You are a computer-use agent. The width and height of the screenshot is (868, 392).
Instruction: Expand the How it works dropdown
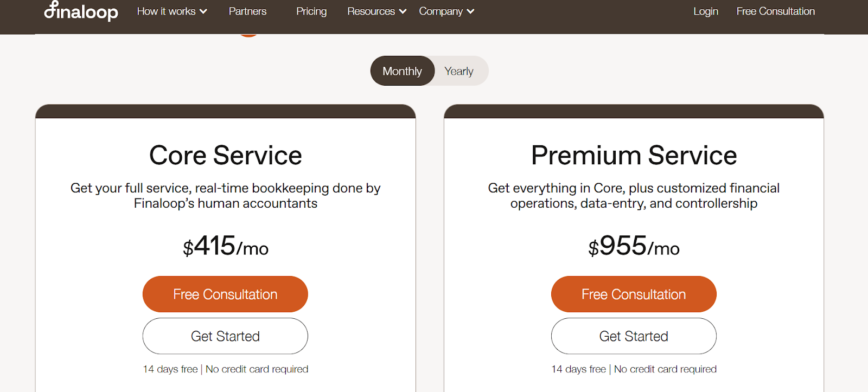click(171, 11)
